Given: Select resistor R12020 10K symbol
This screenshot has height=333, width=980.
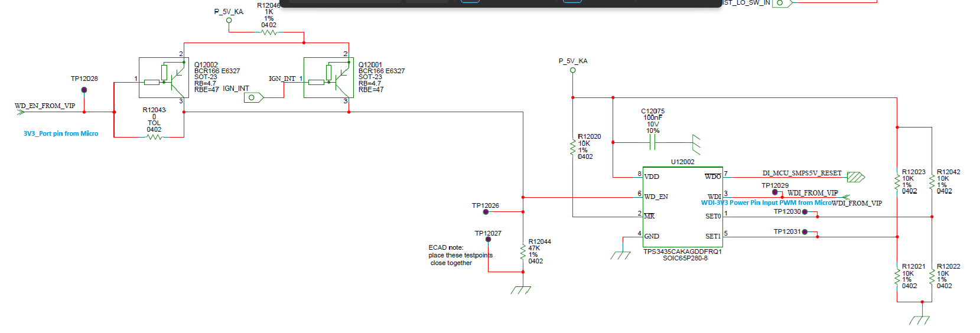Looking at the screenshot, I should tap(572, 147).
